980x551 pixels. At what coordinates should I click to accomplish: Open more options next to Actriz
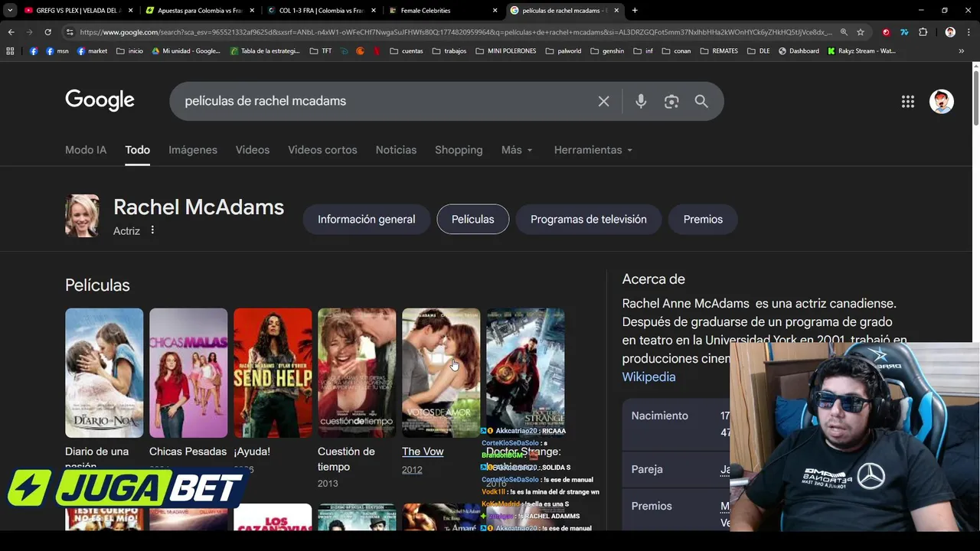point(152,230)
